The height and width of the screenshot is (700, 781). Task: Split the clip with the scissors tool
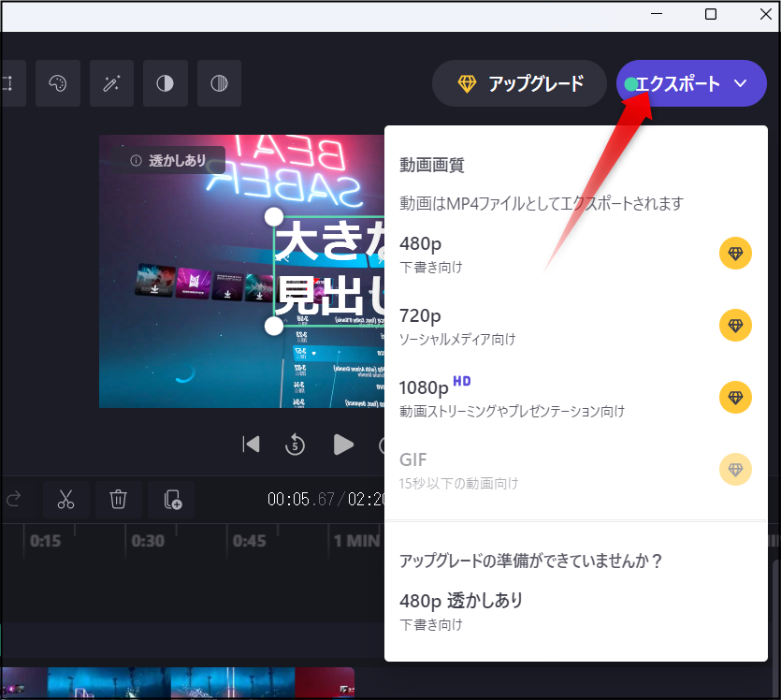pos(65,499)
